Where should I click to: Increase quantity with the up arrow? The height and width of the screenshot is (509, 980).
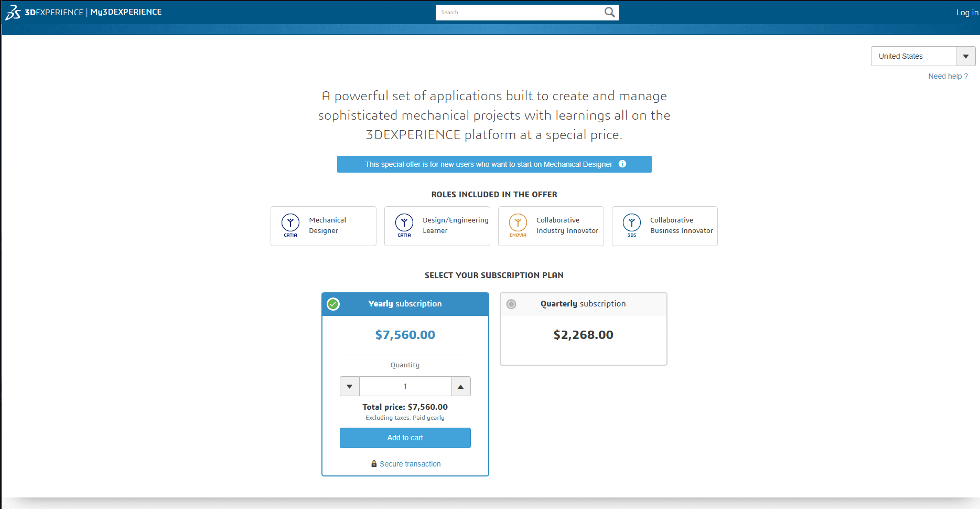coord(461,386)
